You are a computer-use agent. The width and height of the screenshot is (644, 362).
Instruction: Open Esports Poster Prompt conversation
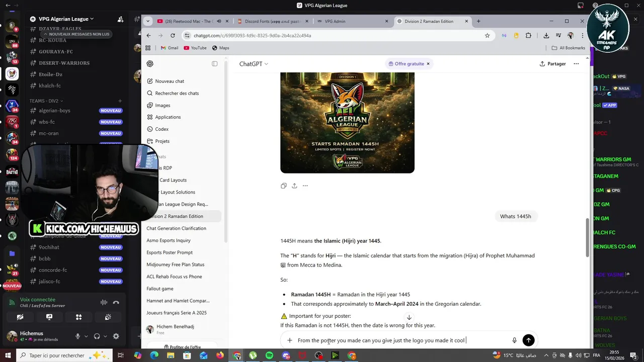tap(170, 252)
